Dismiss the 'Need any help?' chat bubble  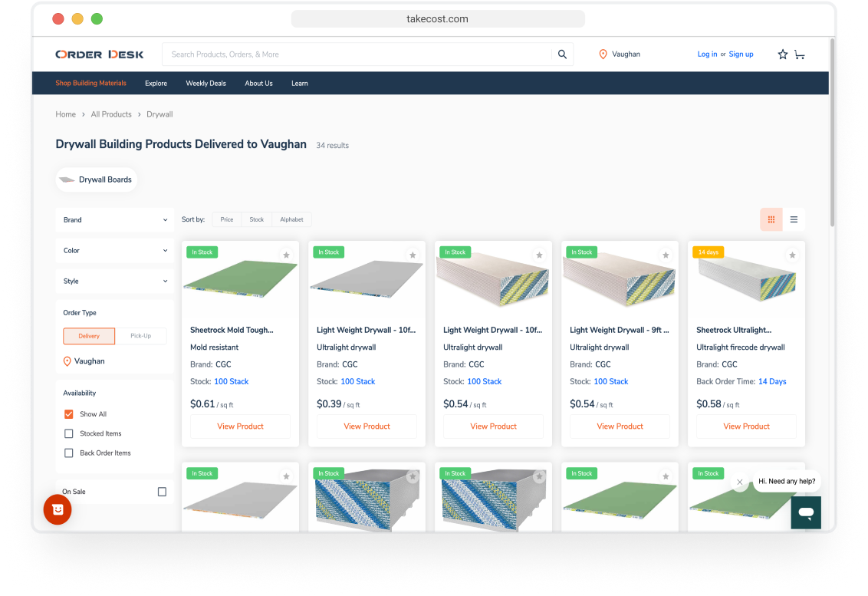pyautogui.click(x=739, y=482)
